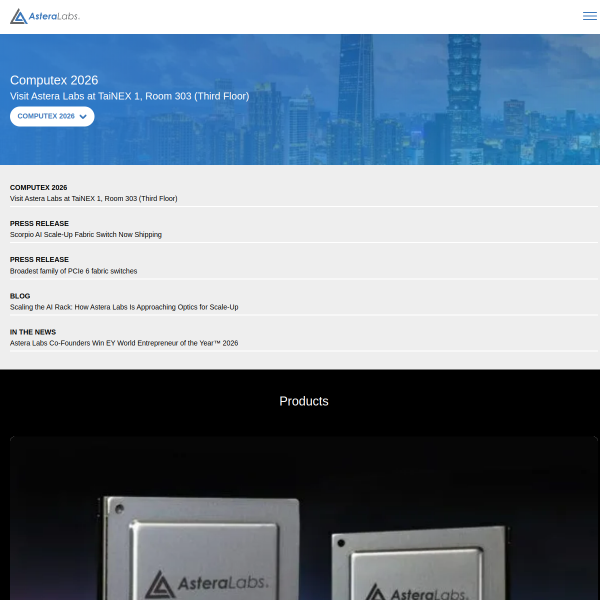
Task: Open the Computex 2026 hero heading
Action: point(54,80)
